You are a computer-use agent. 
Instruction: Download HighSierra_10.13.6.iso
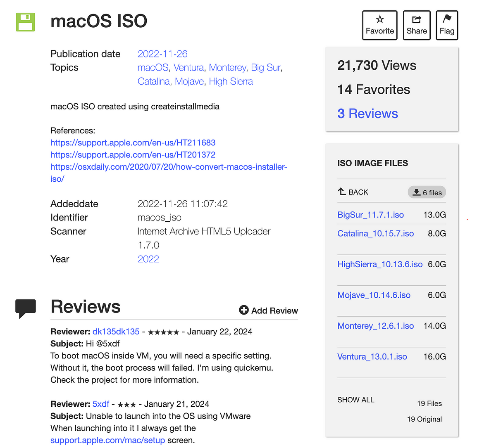click(x=380, y=264)
